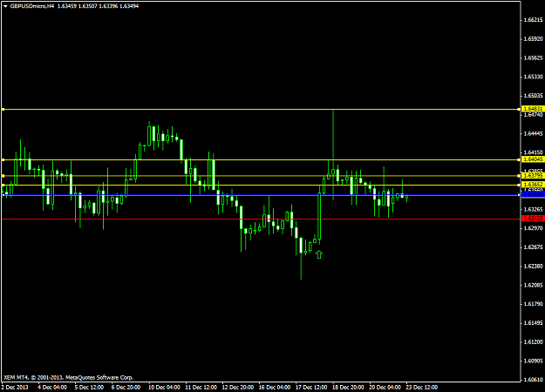Image resolution: width=545 pixels, height=392 pixels.
Task: Click the 1.64740 price scale value
Action: [533, 115]
